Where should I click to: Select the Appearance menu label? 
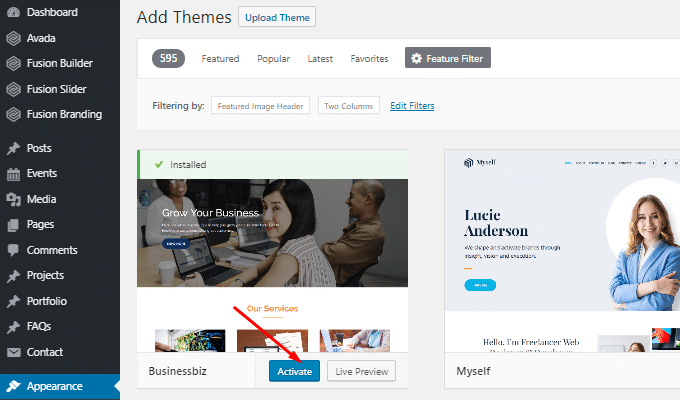(55, 386)
